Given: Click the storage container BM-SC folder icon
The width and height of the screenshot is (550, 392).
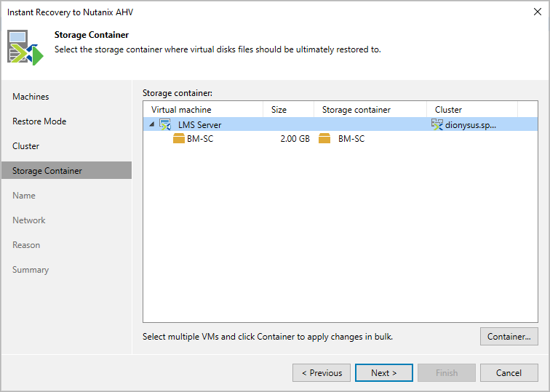Looking at the screenshot, I should [324, 139].
